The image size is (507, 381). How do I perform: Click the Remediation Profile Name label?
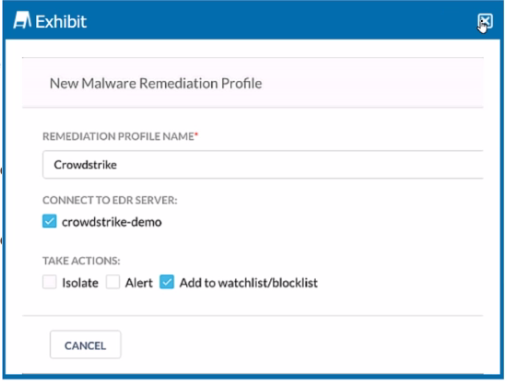coord(118,136)
